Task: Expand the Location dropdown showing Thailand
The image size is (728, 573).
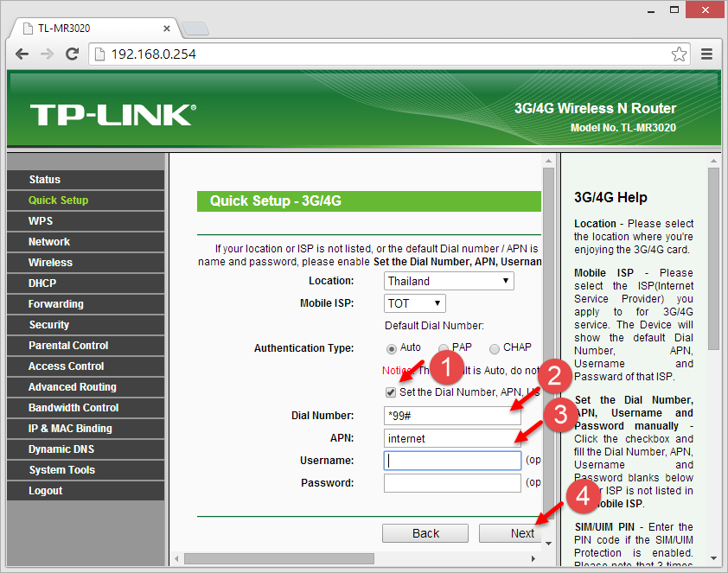Action: coord(449,281)
